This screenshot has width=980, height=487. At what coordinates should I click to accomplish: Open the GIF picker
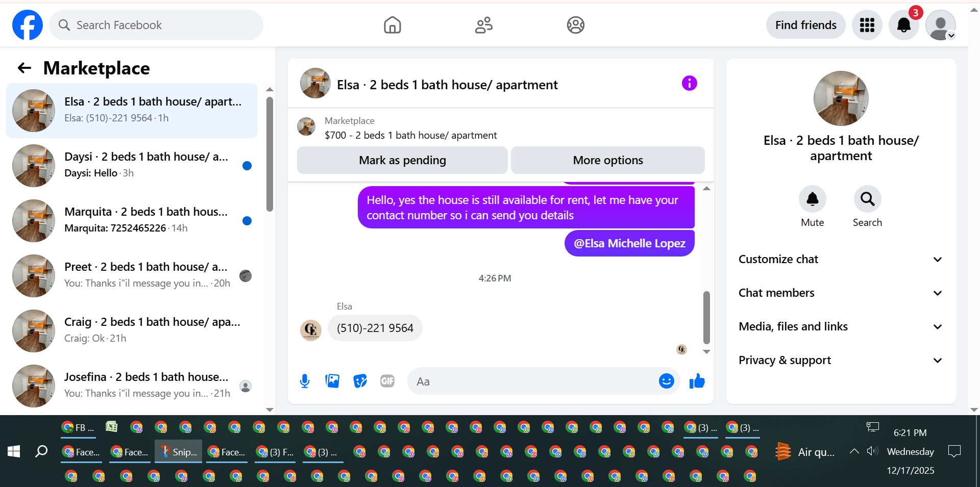pyautogui.click(x=387, y=381)
